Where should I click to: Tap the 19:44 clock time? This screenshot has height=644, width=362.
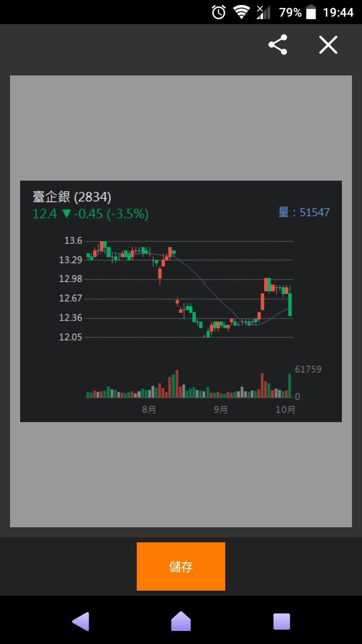tap(338, 13)
